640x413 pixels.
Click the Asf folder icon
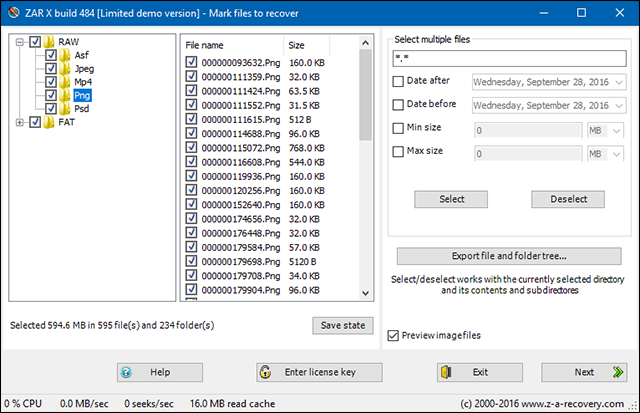[x=64, y=55]
